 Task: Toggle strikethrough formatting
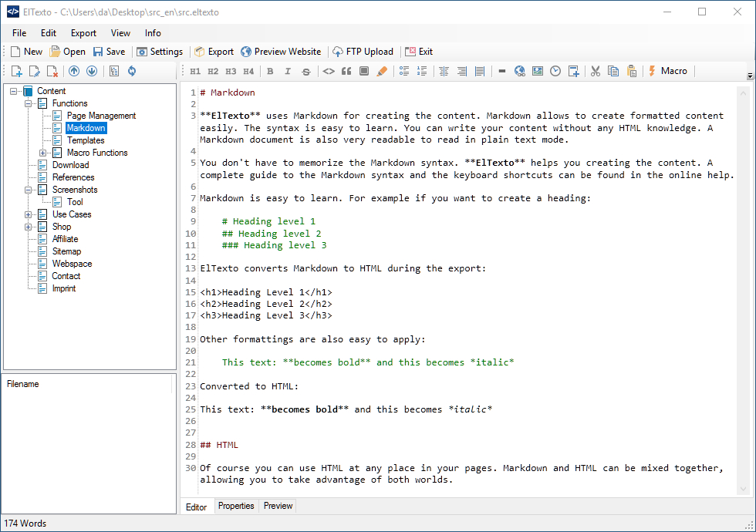click(x=306, y=72)
